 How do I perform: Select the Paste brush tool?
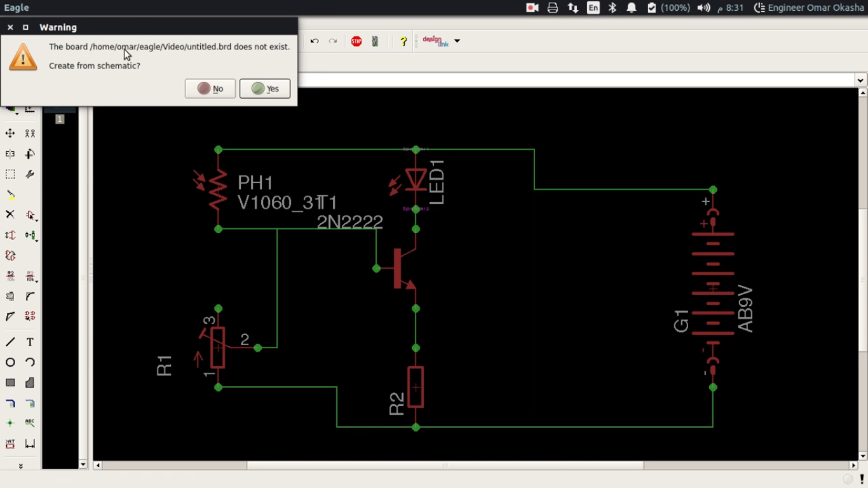[10, 194]
